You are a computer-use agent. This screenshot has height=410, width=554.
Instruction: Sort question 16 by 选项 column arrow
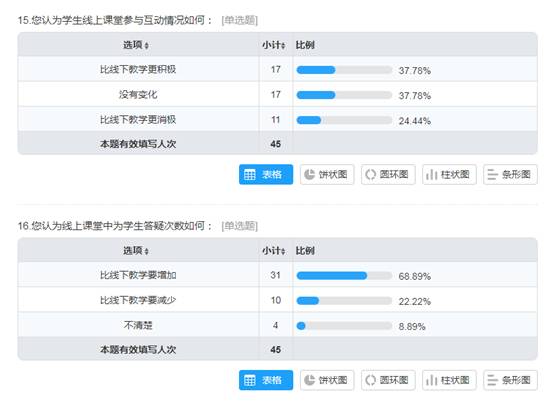(x=146, y=251)
